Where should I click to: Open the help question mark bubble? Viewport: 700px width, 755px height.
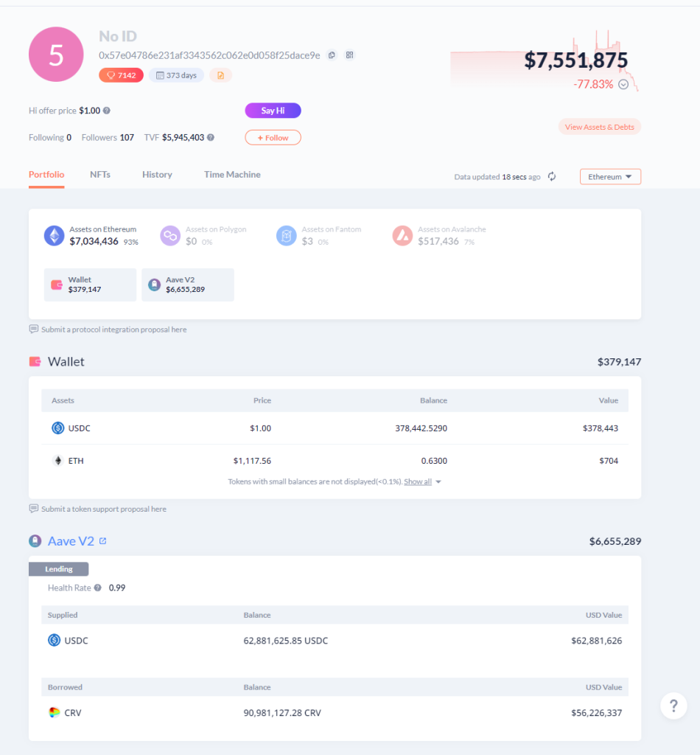point(673,706)
